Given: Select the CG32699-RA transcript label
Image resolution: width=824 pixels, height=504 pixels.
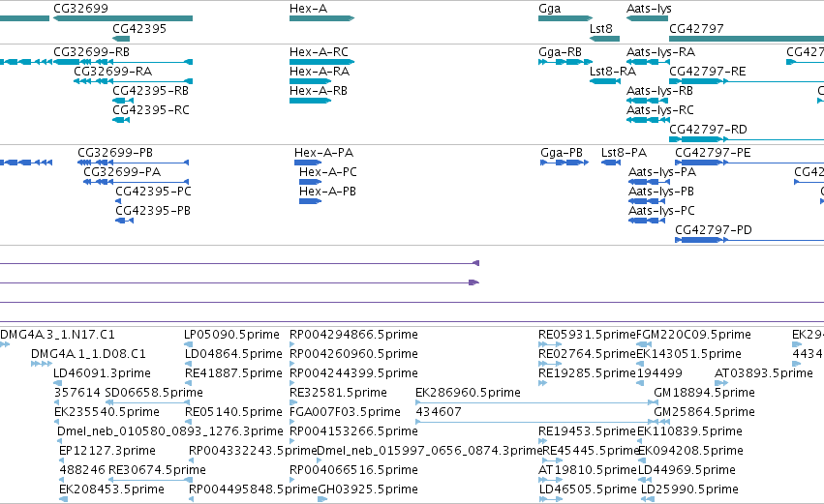Looking at the screenshot, I should [113, 72].
